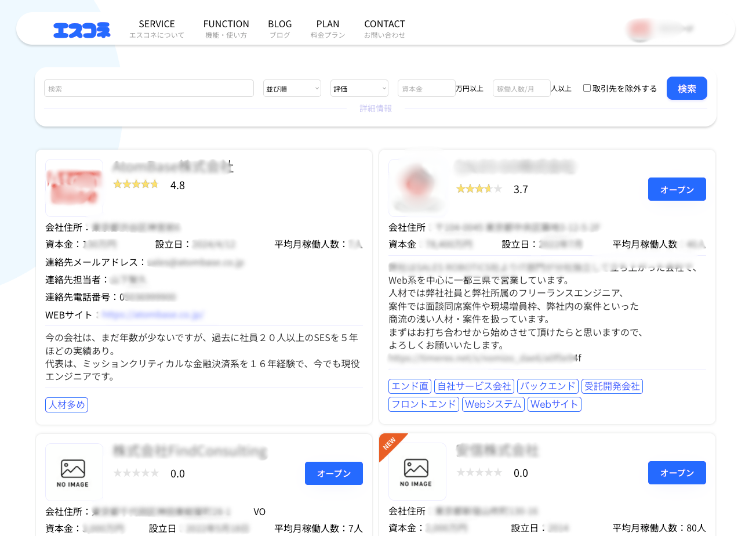Click the エスコネ logo
The height and width of the screenshot is (536, 756).
(82, 30)
